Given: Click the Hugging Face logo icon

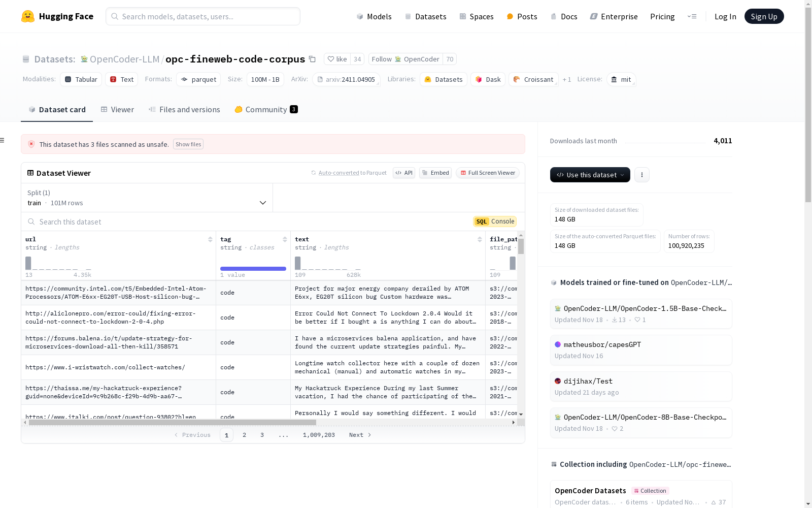Looking at the screenshot, I should (28, 16).
